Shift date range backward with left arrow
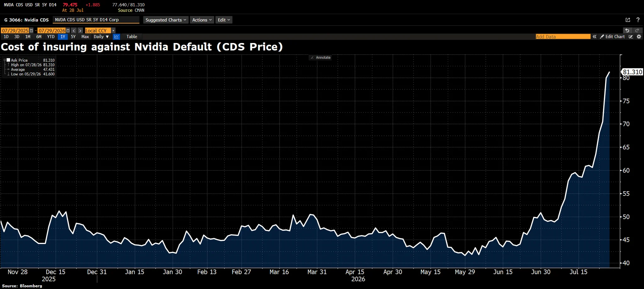This screenshot has width=644, height=289. tap(74, 30)
